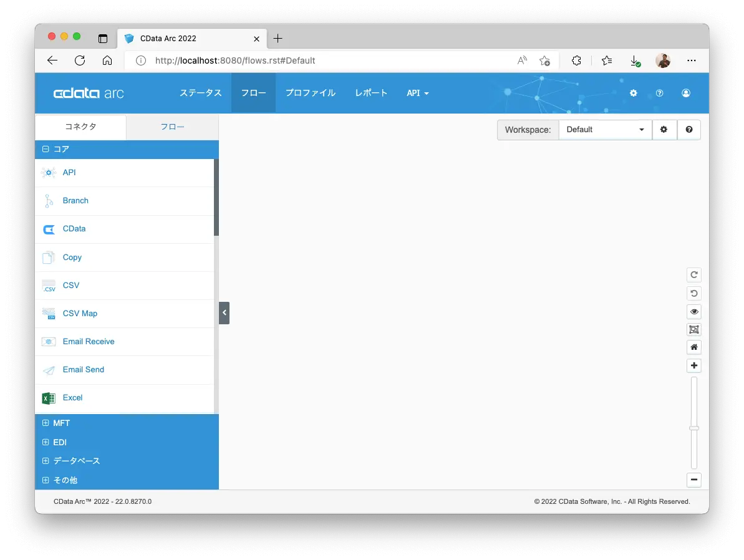Click the undo icon in canvas toolbar
The width and height of the screenshot is (744, 560).
click(x=693, y=293)
